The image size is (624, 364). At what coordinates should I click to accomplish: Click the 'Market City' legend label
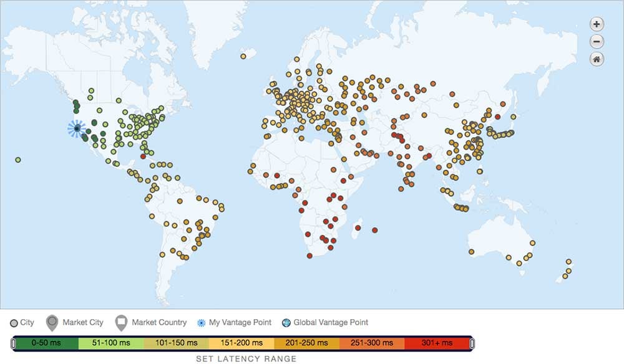pyautogui.click(x=83, y=322)
